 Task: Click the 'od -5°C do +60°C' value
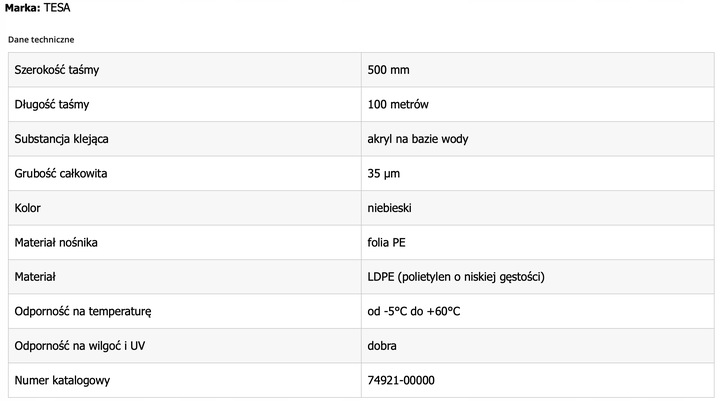point(414,311)
